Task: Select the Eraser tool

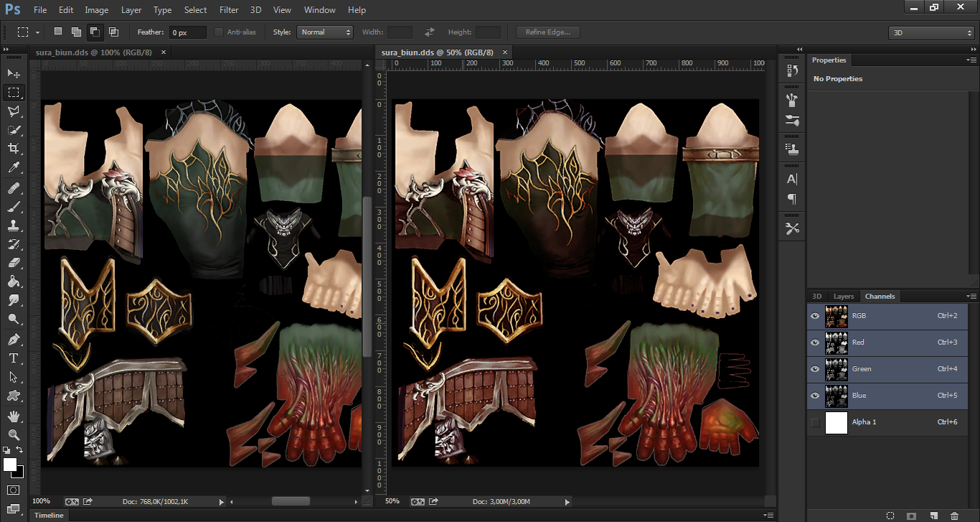Action: pyautogui.click(x=14, y=263)
